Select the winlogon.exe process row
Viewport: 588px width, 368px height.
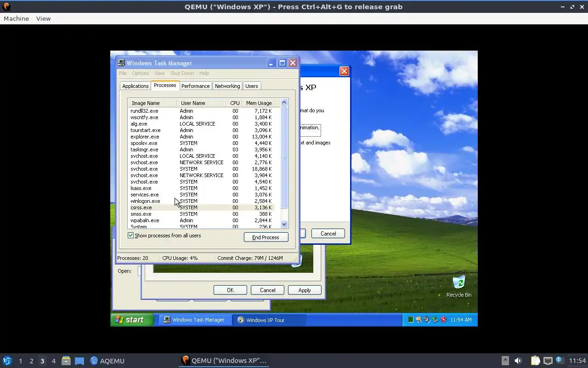(x=202, y=201)
